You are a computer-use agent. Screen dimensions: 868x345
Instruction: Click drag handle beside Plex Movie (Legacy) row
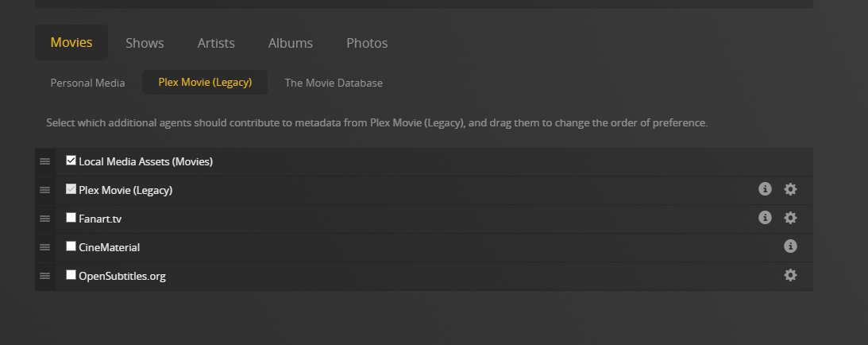point(45,190)
